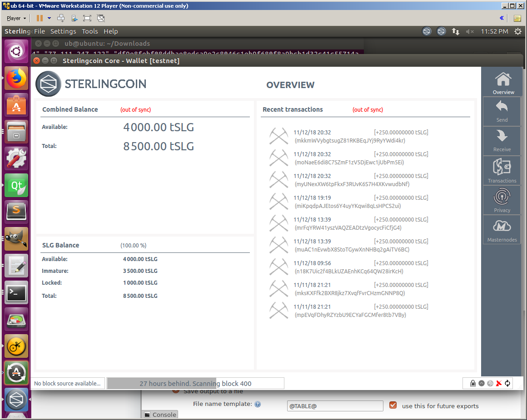Open the system power gear menu
Image resolution: width=527 pixels, height=420 pixels.
coord(518,31)
